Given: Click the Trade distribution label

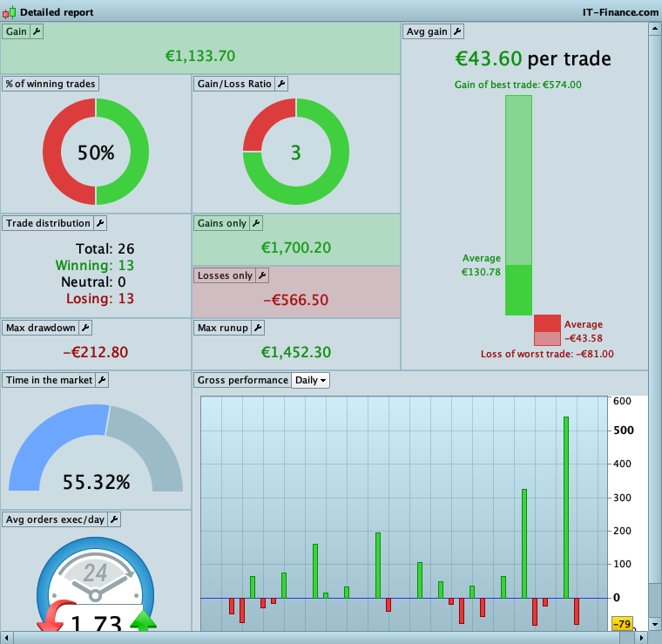Looking at the screenshot, I should tap(48, 223).
